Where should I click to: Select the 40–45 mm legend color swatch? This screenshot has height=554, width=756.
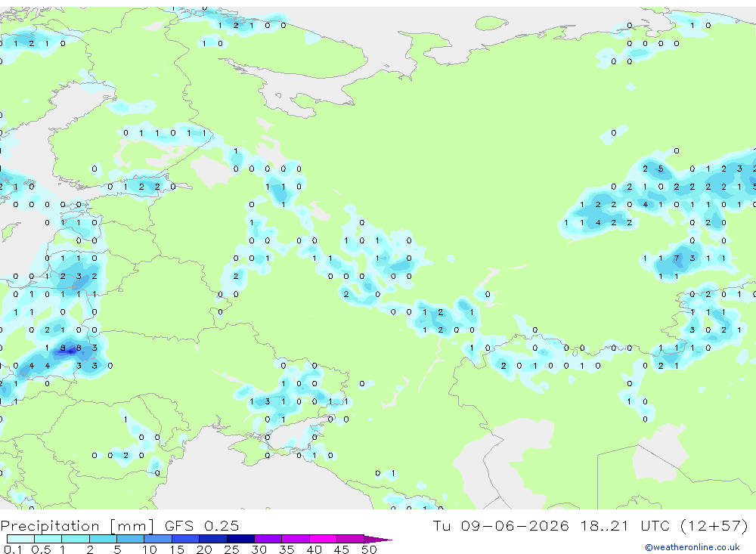click(323, 539)
